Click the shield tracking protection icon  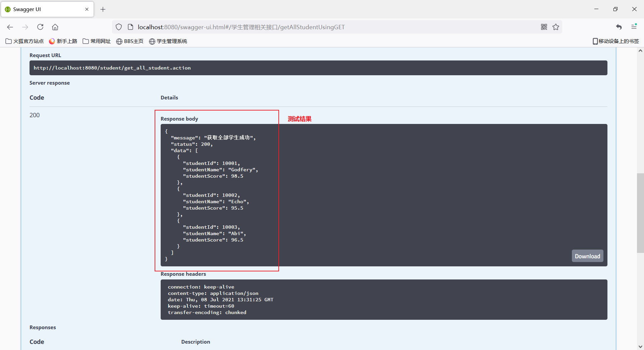119,27
